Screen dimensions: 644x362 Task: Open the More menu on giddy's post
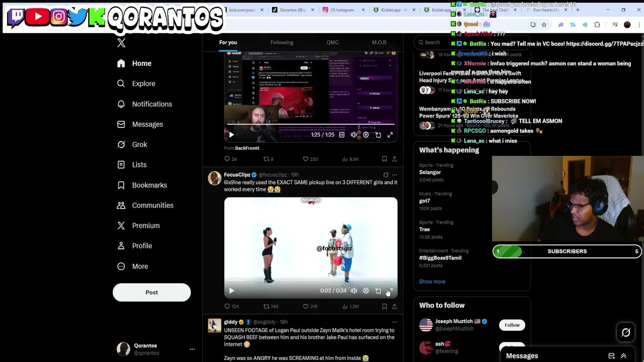[x=394, y=322]
